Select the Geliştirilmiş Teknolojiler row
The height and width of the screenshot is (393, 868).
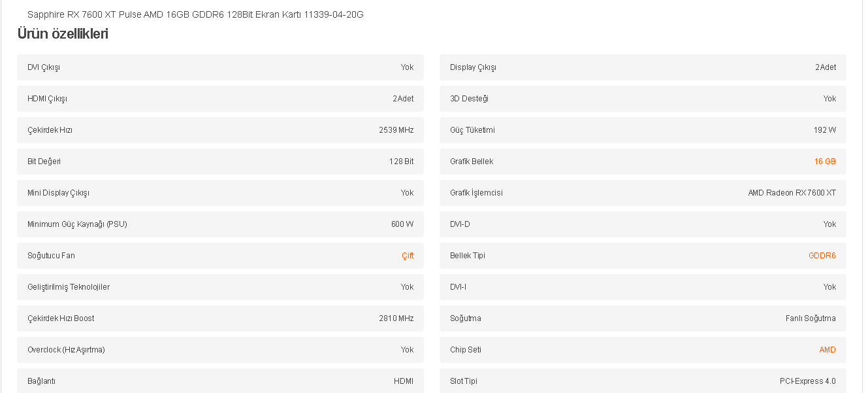coord(220,287)
